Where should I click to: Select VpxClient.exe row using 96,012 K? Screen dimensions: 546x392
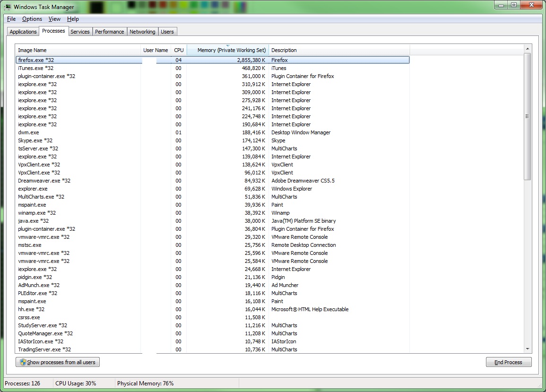point(212,173)
